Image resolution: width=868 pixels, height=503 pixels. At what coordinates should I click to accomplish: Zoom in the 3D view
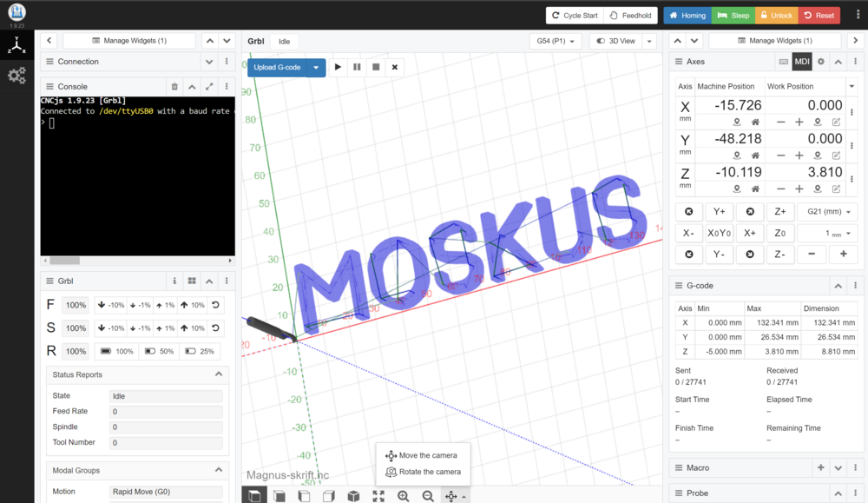pos(404,495)
